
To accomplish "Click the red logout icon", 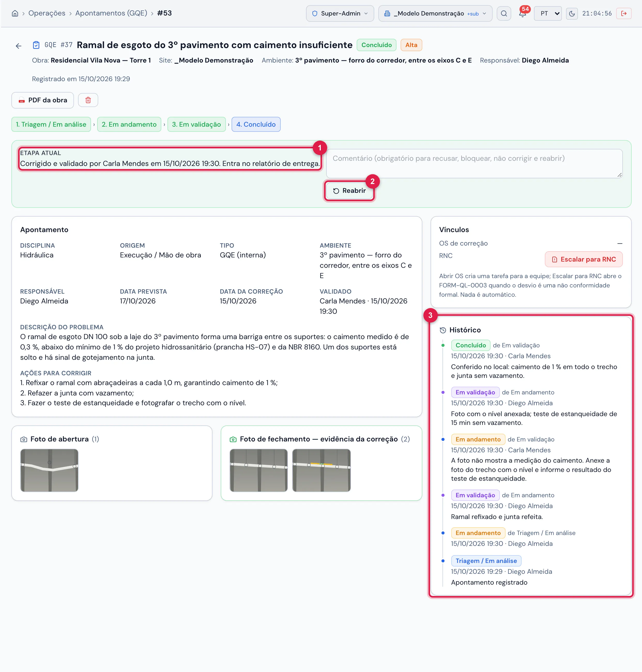I will tap(624, 13).
